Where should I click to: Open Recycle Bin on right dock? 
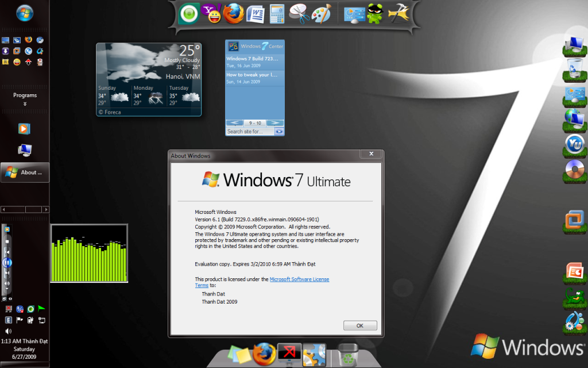575,70
